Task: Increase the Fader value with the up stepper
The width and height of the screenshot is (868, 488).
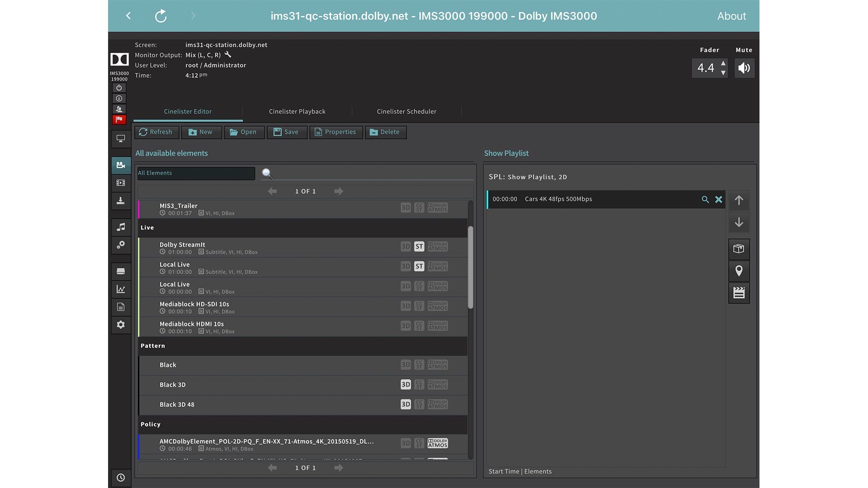Action: (723, 64)
